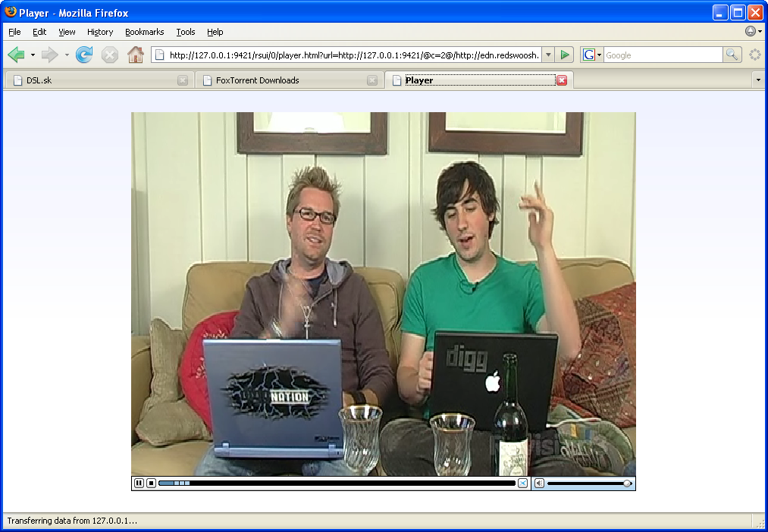Maximize the Firefox window
The image size is (768, 532).
click(x=738, y=12)
